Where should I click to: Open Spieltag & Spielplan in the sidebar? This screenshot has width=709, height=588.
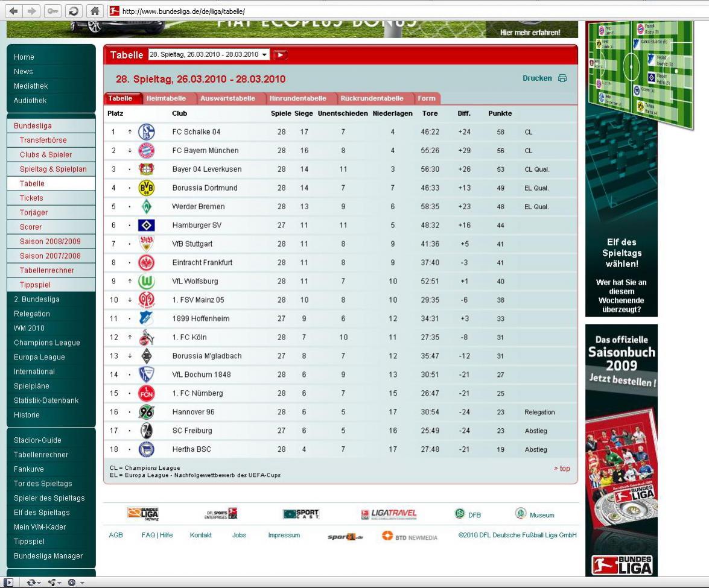tap(53, 169)
